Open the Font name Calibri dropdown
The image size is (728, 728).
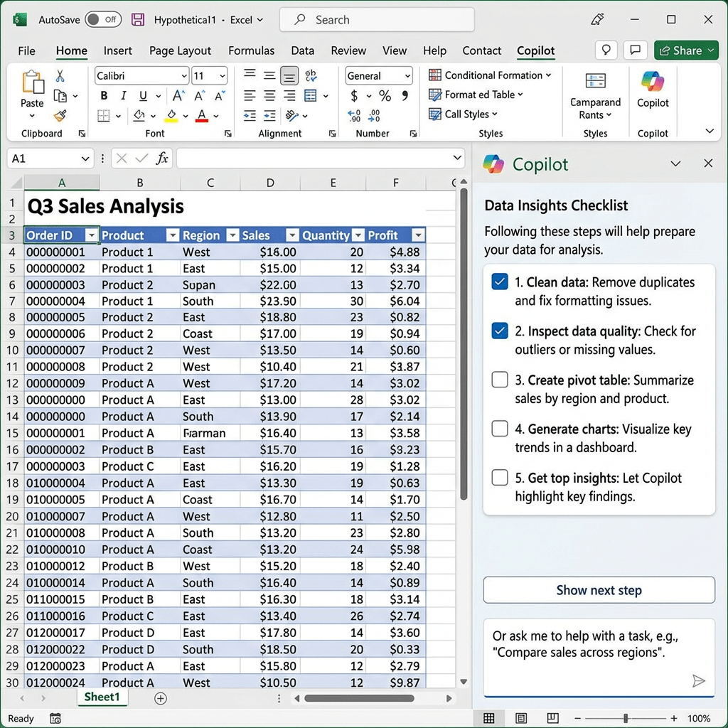[184, 75]
